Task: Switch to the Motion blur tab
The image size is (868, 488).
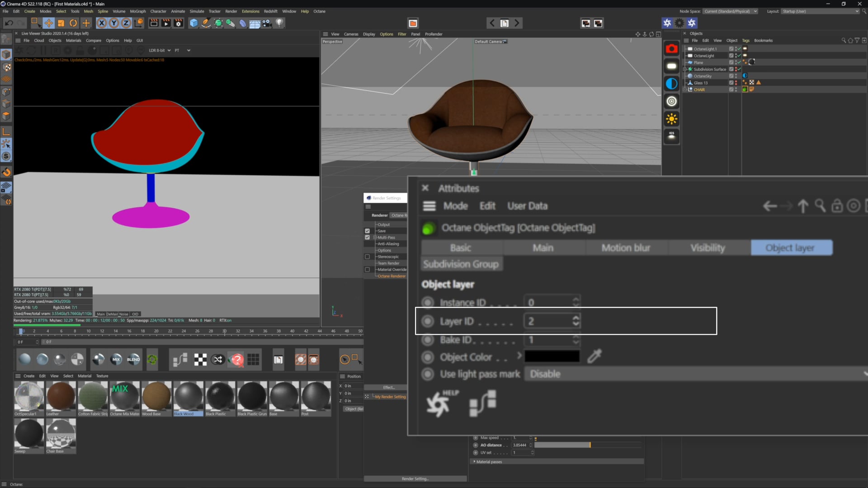Action: (x=626, y=248)
